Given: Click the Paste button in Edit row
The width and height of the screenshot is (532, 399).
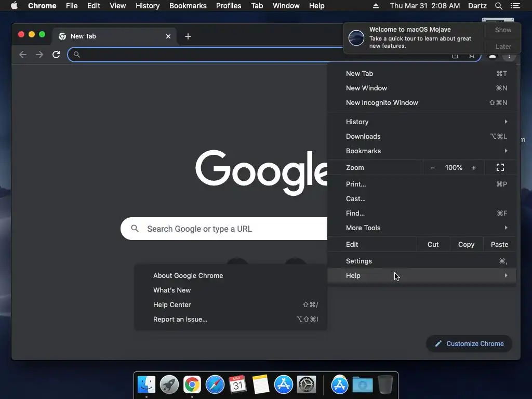Looking at the screenshot, I should pos(499,245).
